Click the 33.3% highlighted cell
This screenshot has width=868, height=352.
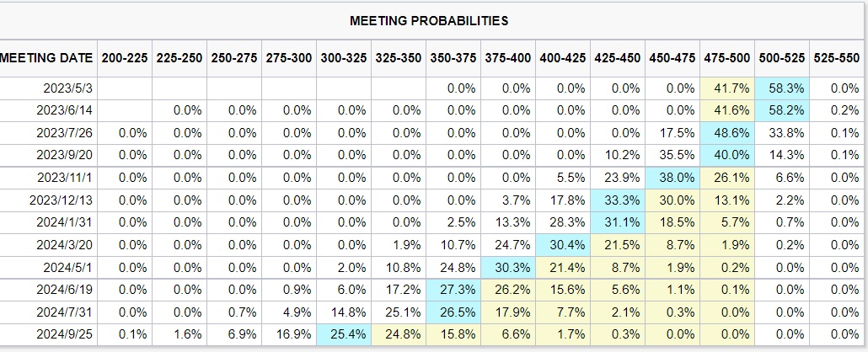coord(619,200)
